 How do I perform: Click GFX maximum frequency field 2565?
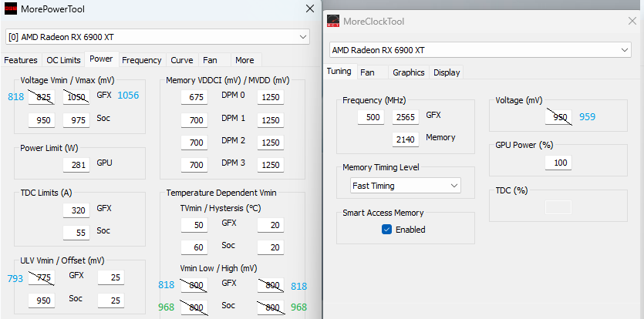(x=406, y=117)
